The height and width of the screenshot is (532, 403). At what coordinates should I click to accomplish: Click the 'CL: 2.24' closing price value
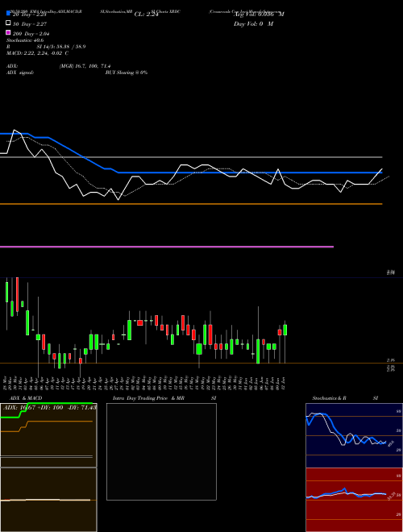[147, 15]
